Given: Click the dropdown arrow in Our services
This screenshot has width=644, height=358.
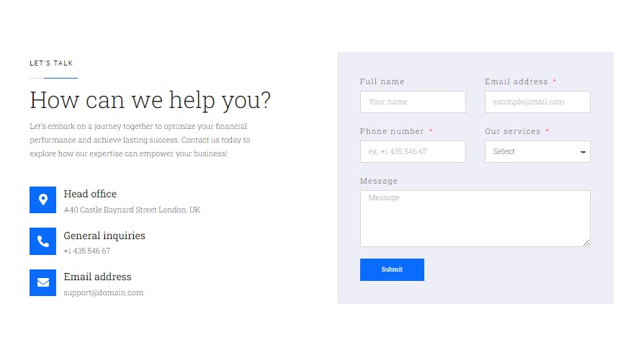Looking at the screenshot, I should (x=583, y=152).
